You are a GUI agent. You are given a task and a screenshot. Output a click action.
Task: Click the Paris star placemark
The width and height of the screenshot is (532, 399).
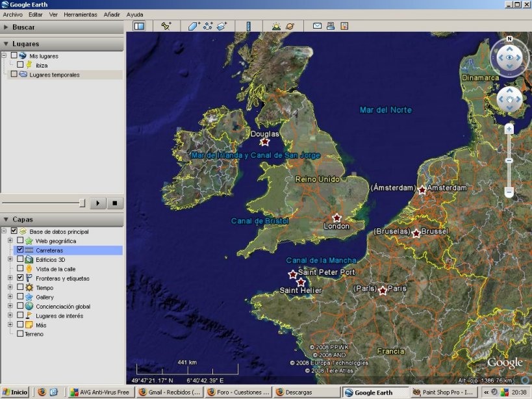(383, 290)
